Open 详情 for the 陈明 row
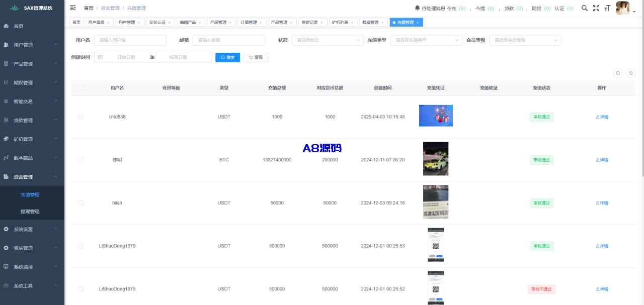Screen dimensions: 644x305 (602, 160)
